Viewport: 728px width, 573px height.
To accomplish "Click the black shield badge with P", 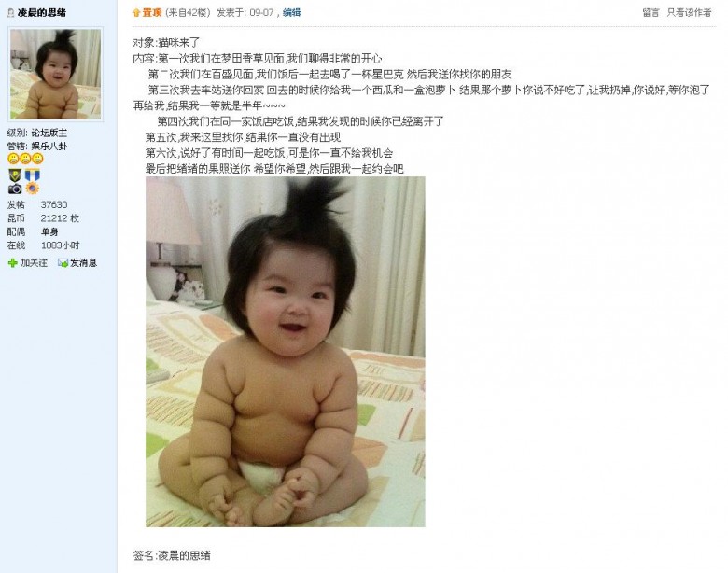I will tap(15, 175).
